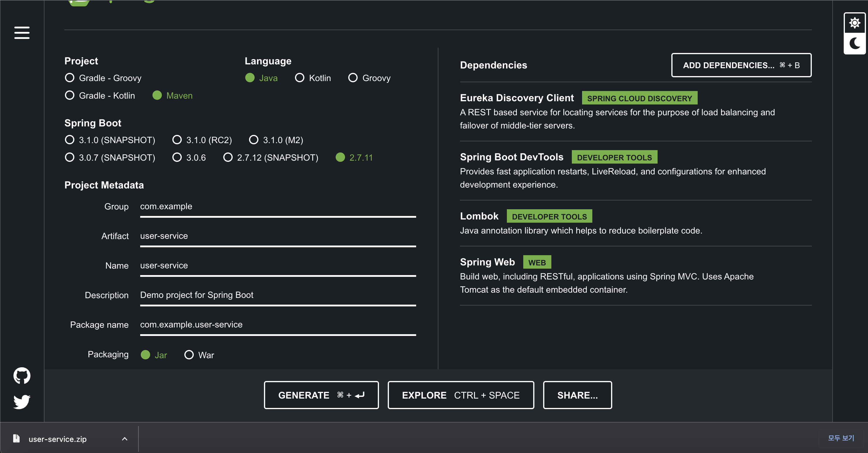Select Gradle - Groovy project type
Viewport: 868px width, 453px height.
coord(103,78)
